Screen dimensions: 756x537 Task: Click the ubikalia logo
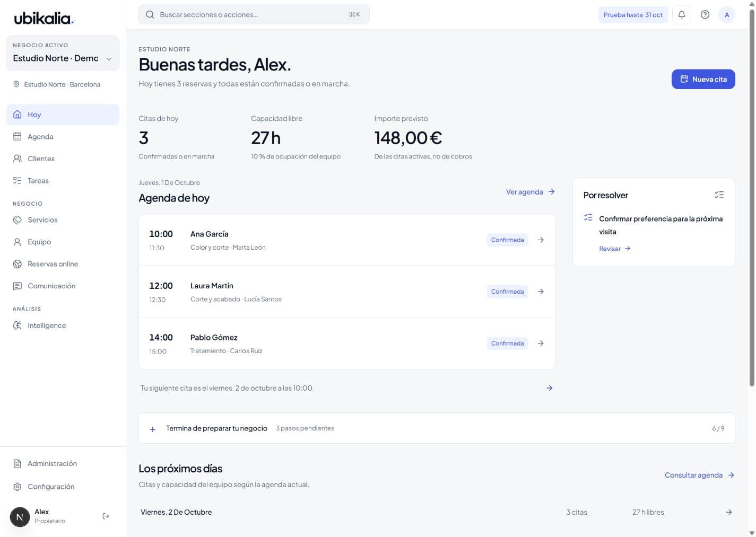coord(44,19)
